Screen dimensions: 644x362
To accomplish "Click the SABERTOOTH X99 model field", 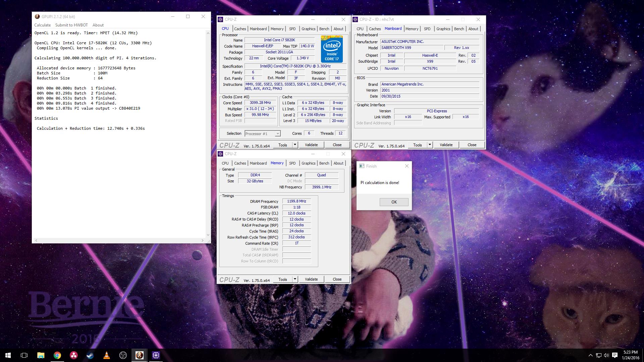I will pos(412,48).
